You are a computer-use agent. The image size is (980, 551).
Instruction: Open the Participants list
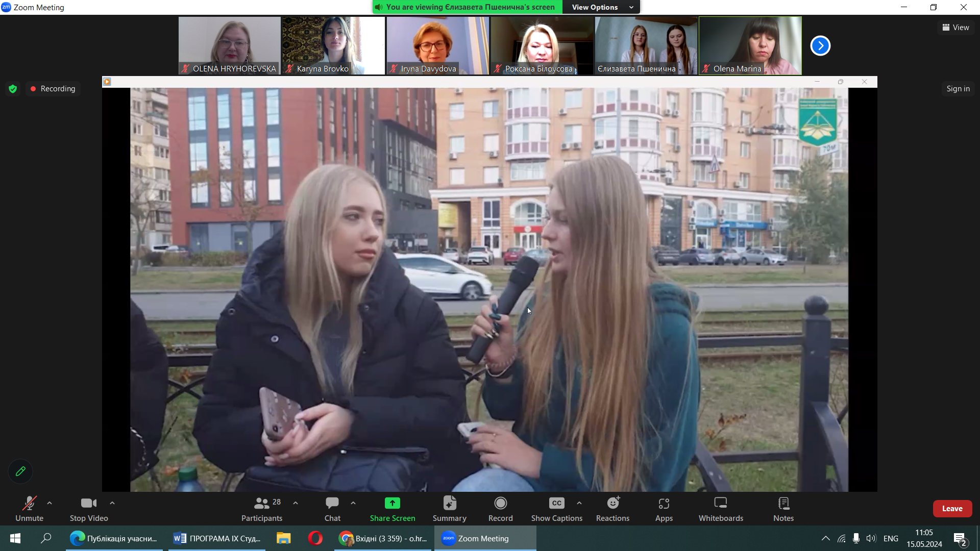click(261, 509)
